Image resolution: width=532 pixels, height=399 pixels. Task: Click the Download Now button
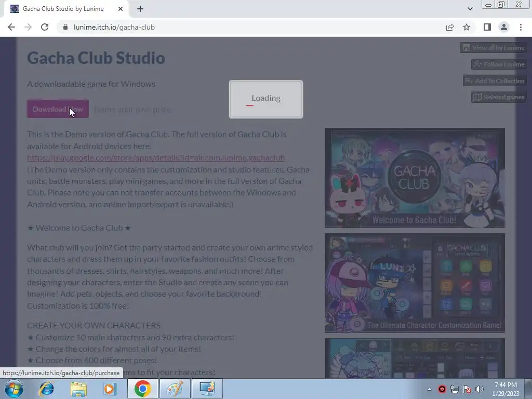click(58, 109)
